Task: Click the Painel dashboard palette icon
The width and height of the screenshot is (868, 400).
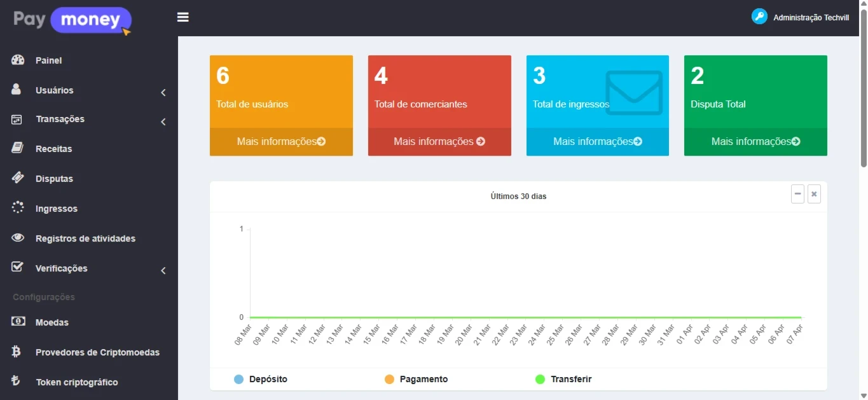Action: (x=18, y=60)
